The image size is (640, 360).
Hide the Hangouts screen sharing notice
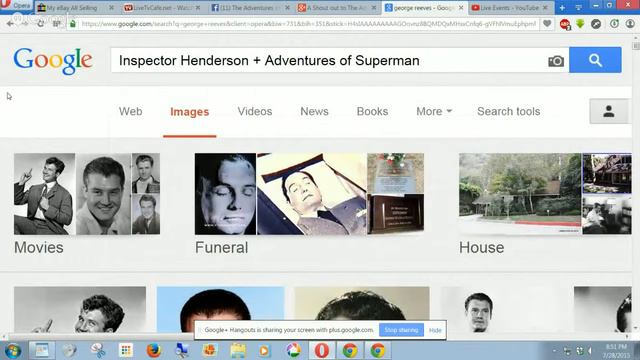[x=435, y=330]
